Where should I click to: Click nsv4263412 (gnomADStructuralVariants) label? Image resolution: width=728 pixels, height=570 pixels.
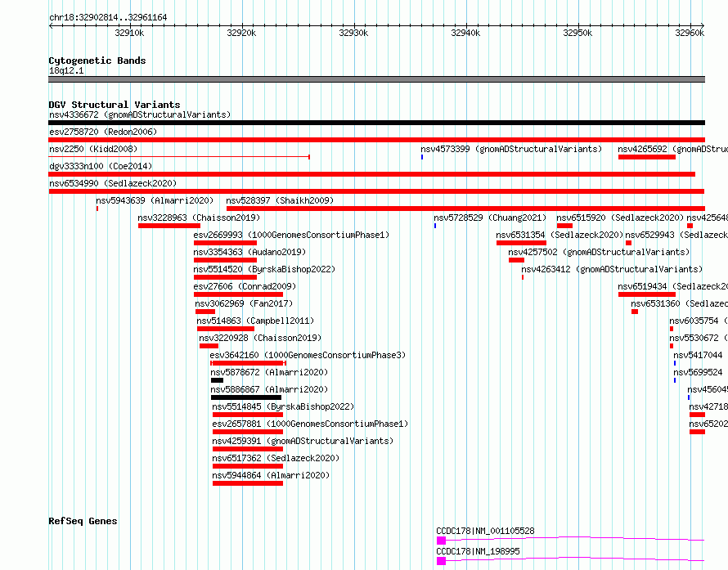(x=612, y=269)
